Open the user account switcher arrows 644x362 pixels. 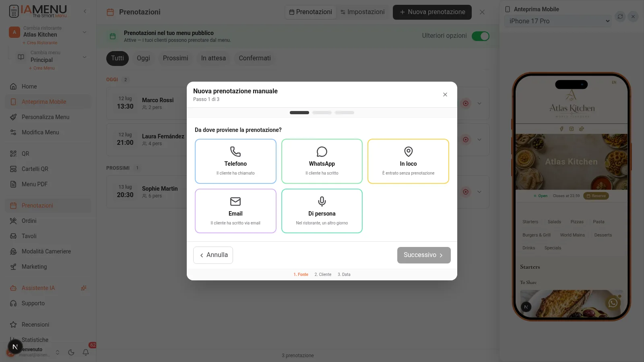(58, 352)
